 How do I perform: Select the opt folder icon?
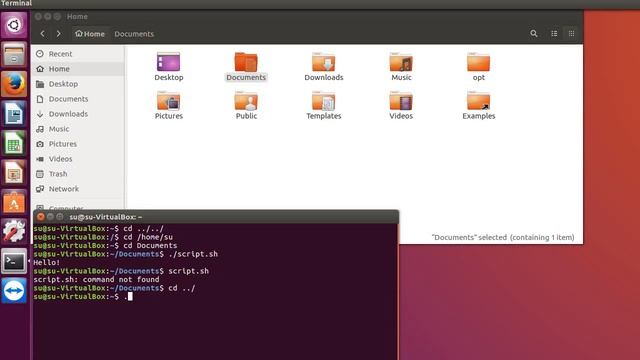point(479,62)
